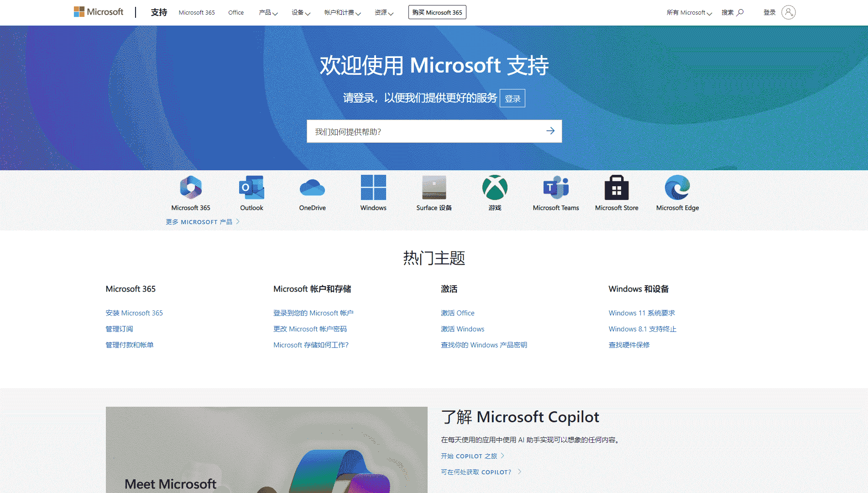Click the user account avatar icon
Image resolution: width=868 pixels, height=493 pixels.
[x=789, y=12]
